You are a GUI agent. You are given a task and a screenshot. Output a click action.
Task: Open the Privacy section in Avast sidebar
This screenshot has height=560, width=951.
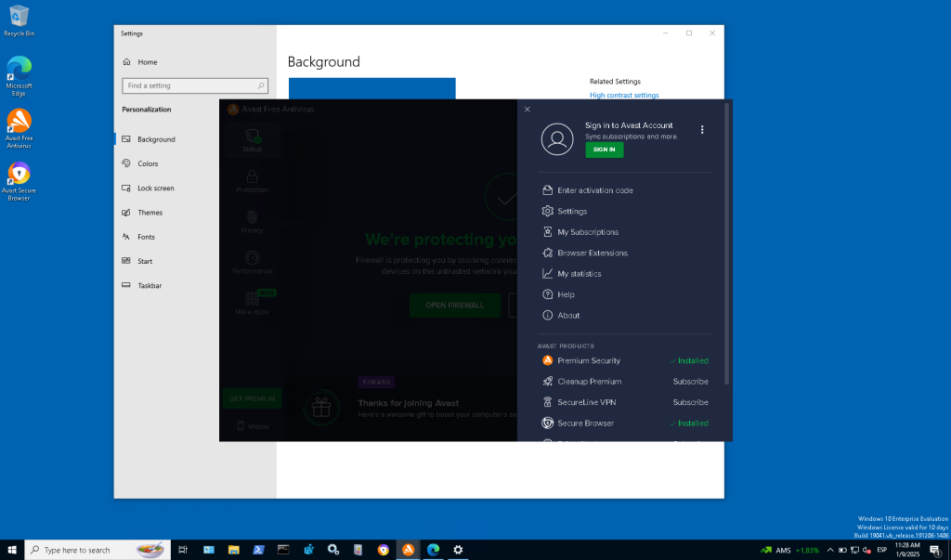point(252,221)
